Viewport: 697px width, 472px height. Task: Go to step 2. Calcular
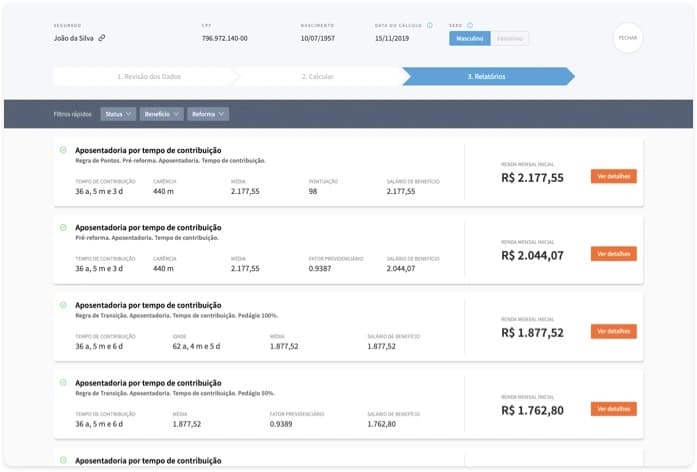(x=318, y=76)
